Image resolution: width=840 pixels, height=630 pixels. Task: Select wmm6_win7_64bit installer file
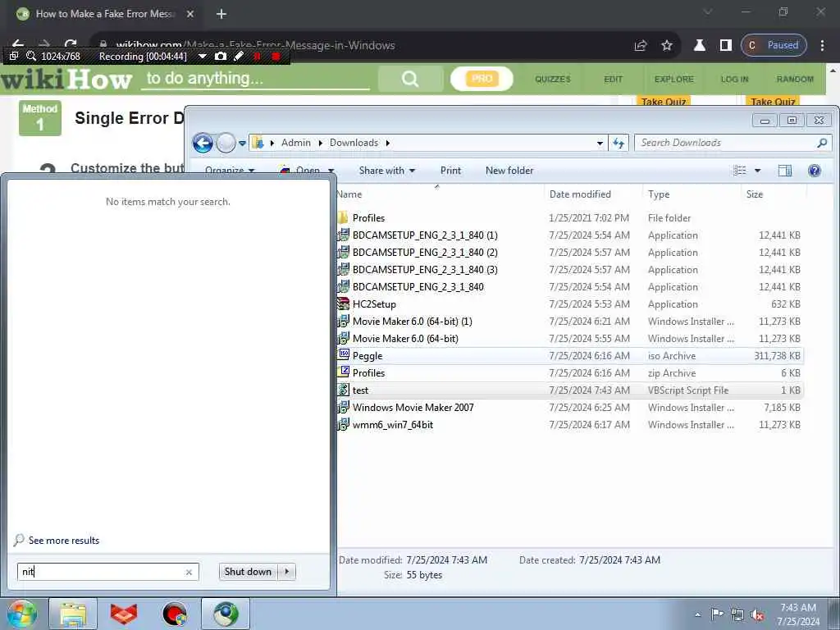[x=393, y=425]
